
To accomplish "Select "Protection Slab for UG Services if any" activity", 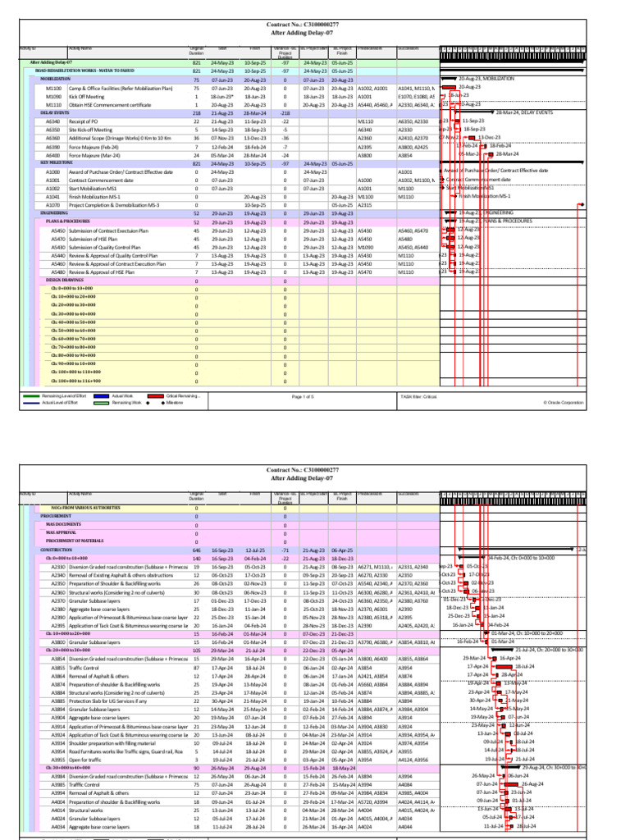I will (x=108, y=701).
